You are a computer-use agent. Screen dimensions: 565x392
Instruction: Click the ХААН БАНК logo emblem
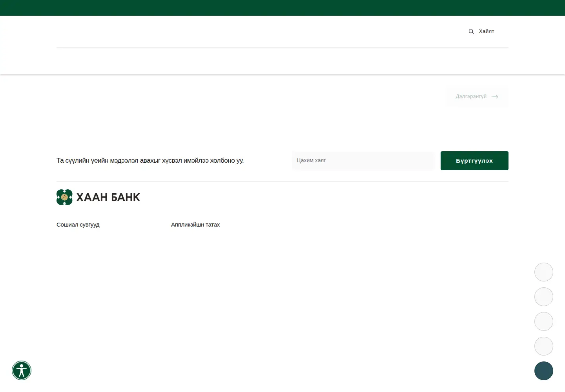(64, 197)
